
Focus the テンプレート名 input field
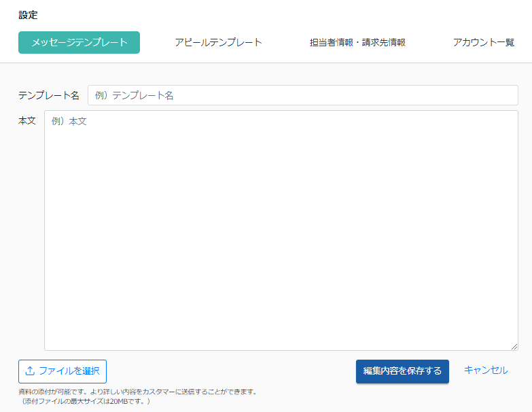pyautogui.click(x=302, y=95)
